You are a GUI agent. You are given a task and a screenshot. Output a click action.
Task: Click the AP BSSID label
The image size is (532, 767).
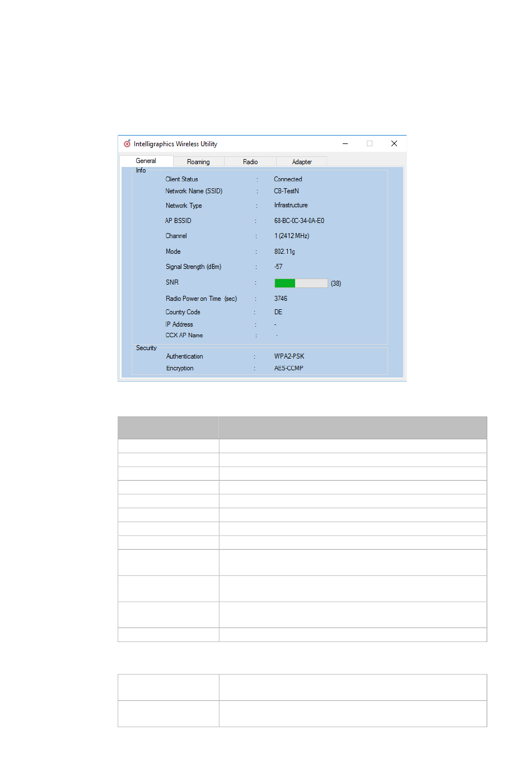178,221
